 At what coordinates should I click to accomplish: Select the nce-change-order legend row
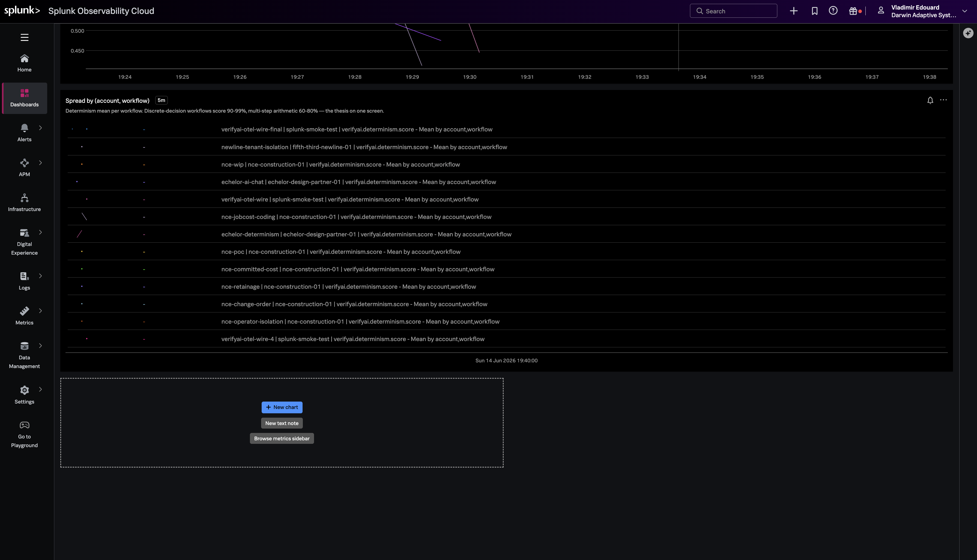506,304
